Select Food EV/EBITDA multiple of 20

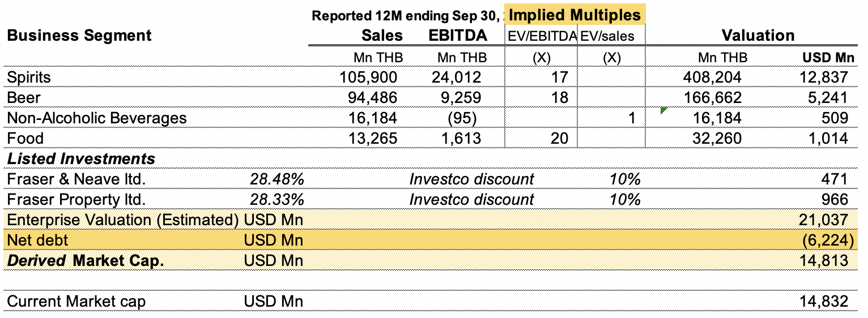click(x=559, y=138)
